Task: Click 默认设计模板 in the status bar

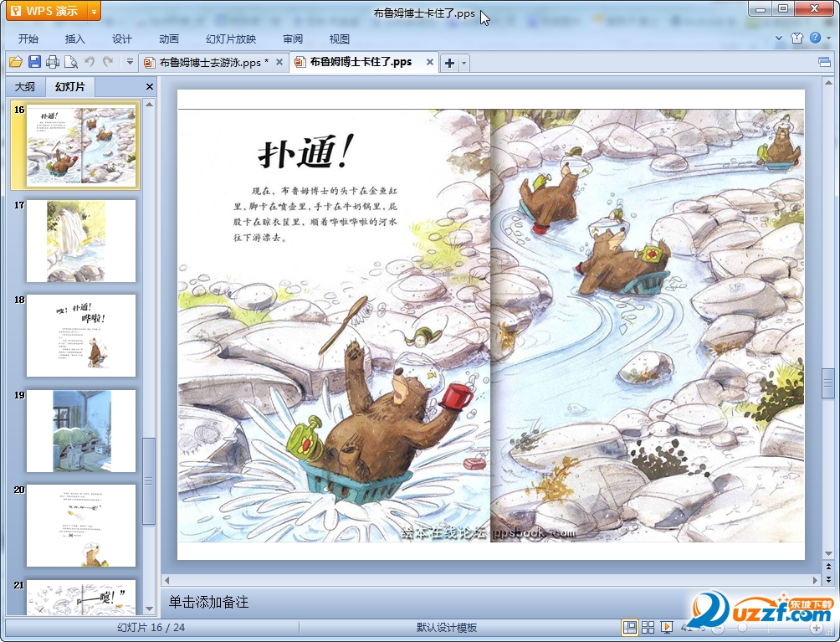Action: pyautogui.click(x=447, y=628)
